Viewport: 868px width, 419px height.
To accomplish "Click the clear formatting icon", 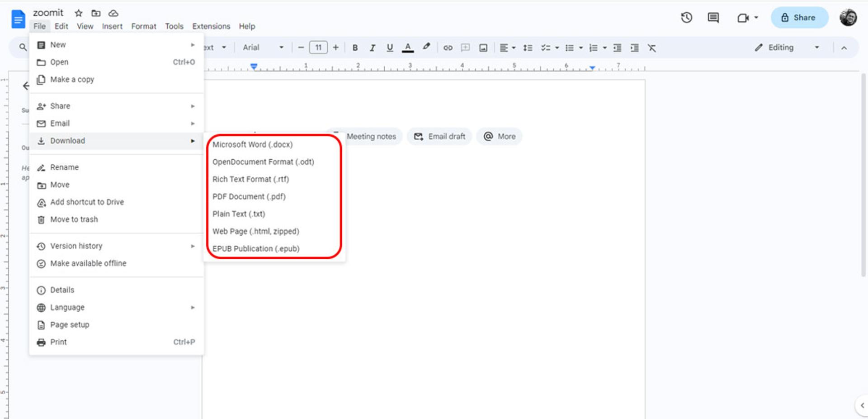I will click(x=651, y=48).
